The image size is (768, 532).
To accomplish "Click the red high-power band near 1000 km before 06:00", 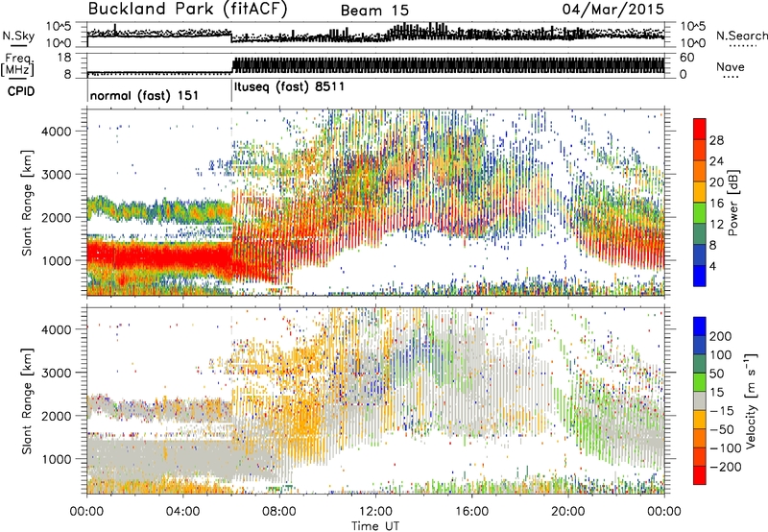I will [159, 255].
